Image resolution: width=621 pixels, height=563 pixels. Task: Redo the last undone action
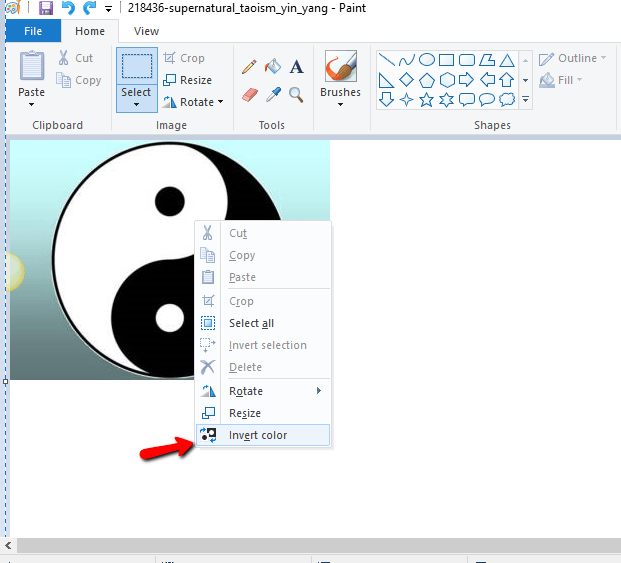click(90, 8)
